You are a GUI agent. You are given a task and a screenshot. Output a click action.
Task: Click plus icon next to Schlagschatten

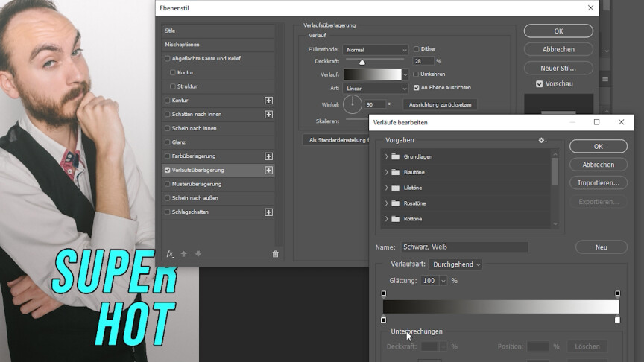pos(268,212)
